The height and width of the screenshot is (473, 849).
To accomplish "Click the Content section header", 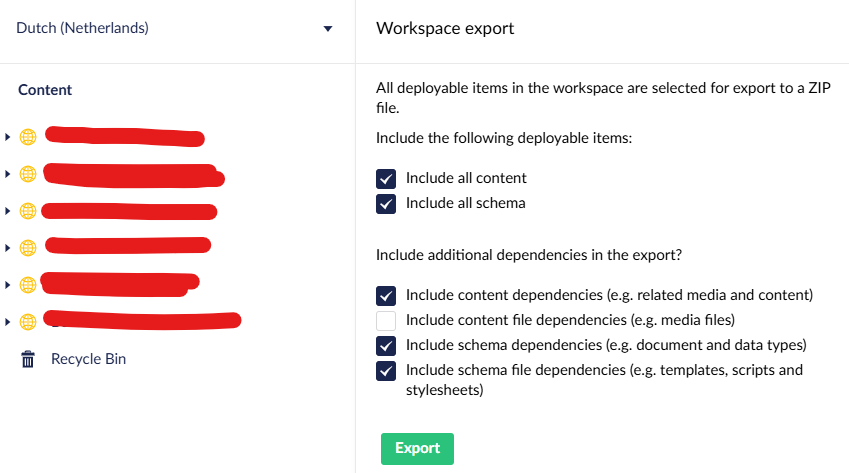I will click(x=45, y=90).
